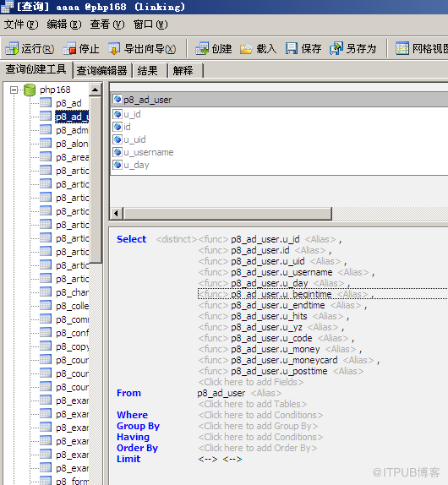448x485 pixels.
Task: Click the table icon beside p8_conf
Action: pyautogui.click(x=46, y=333)
